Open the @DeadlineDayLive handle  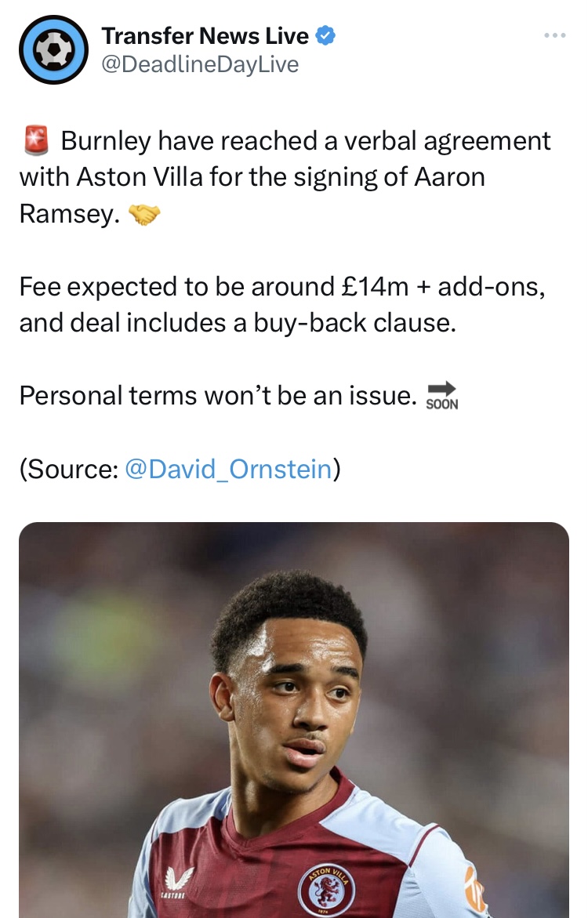point(201,63)
